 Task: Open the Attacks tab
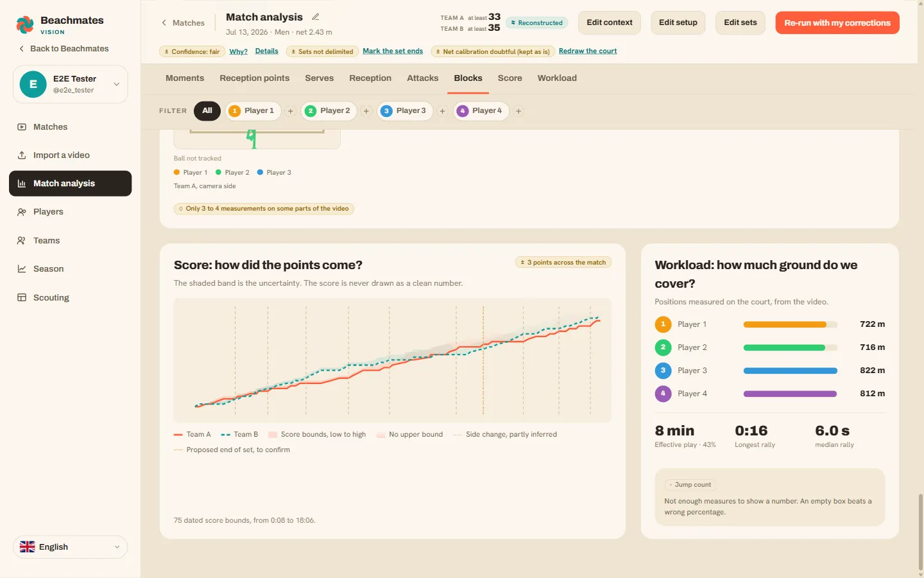click(423, 78)
